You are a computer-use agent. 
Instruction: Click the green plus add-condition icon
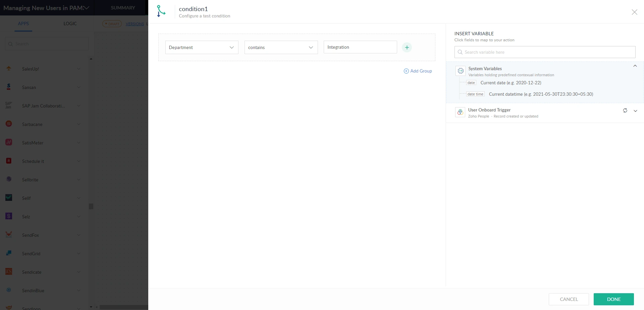[407, 47]
